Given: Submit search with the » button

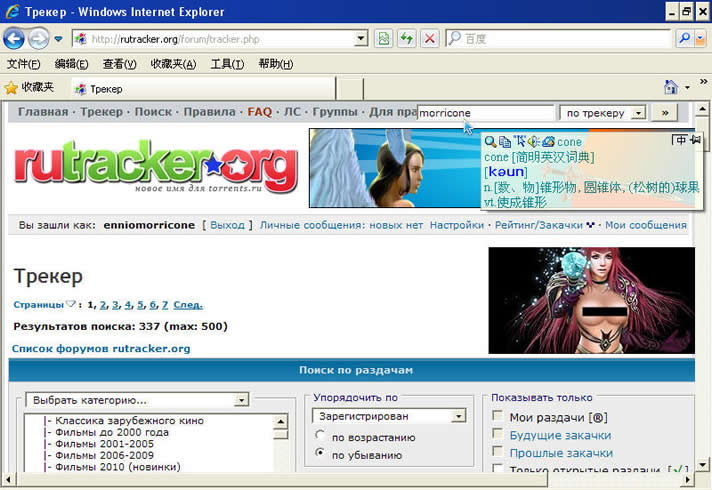Looking at the screenshot, I should (665, 113).
